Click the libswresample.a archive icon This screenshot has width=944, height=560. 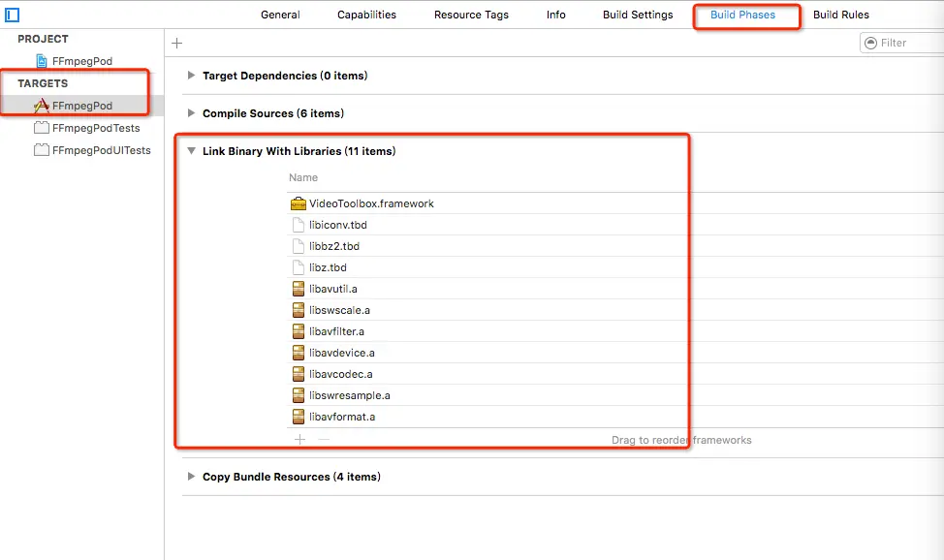tap(298, 395)
